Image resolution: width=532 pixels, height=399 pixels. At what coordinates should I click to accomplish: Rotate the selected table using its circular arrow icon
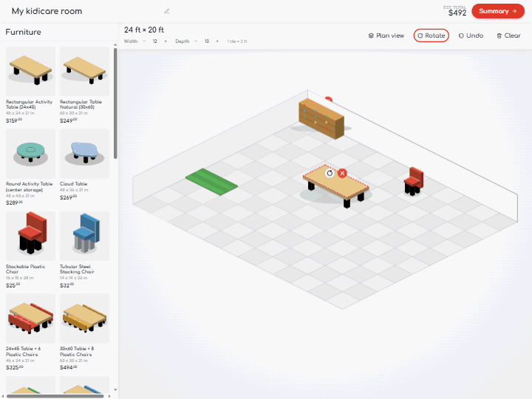[330, 174]
